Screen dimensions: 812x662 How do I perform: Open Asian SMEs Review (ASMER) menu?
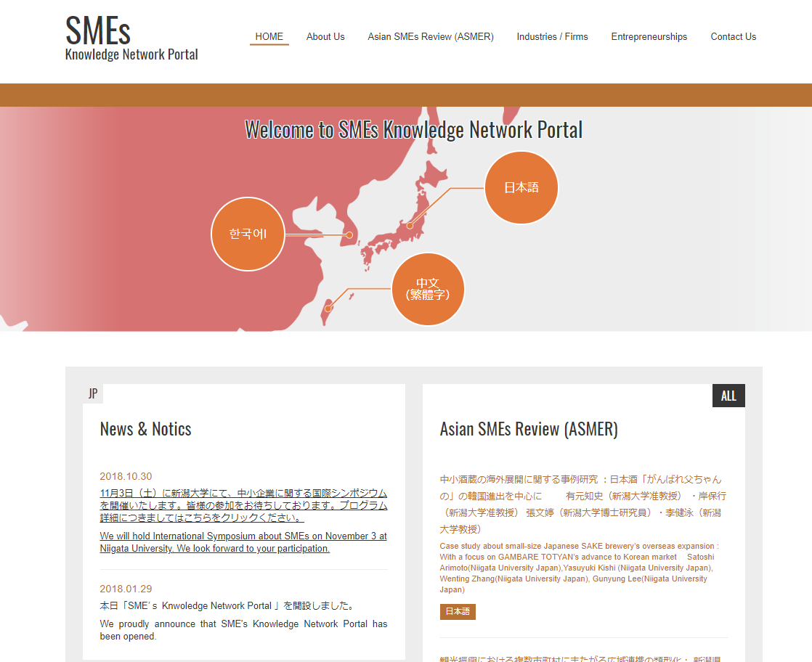pos(430,36)
